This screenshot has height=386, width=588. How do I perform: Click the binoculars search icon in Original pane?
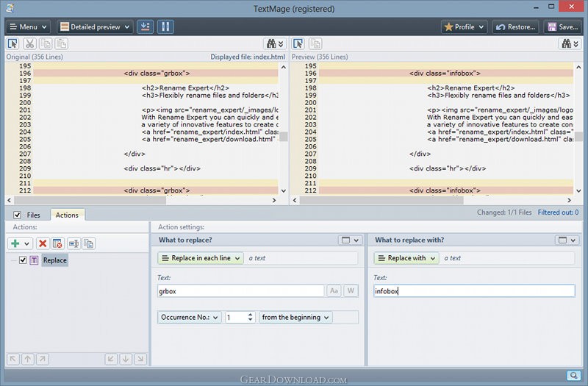(271, 44)
